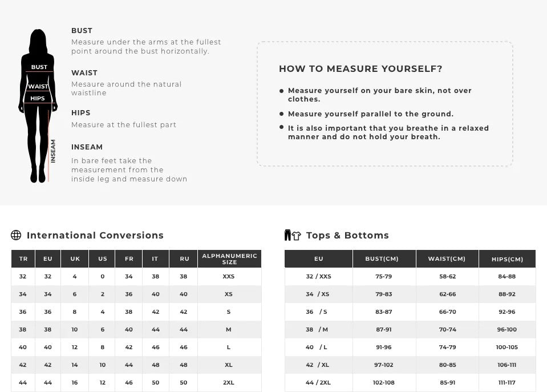Click the globe icon beside International Conversions

pos(16,235)
